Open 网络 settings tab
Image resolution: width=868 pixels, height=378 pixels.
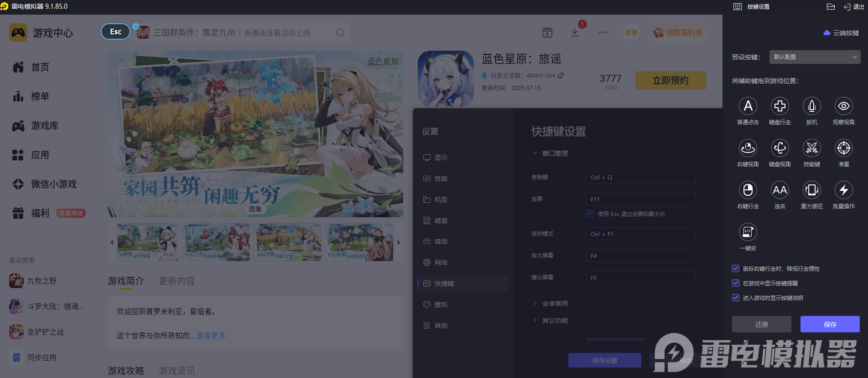click(x=463, y=262)
